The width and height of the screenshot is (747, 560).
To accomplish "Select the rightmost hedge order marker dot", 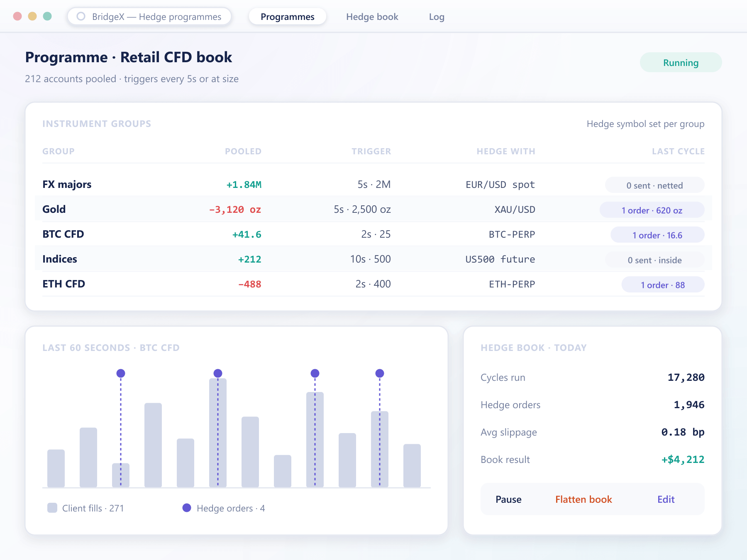I will click(380, 373).
